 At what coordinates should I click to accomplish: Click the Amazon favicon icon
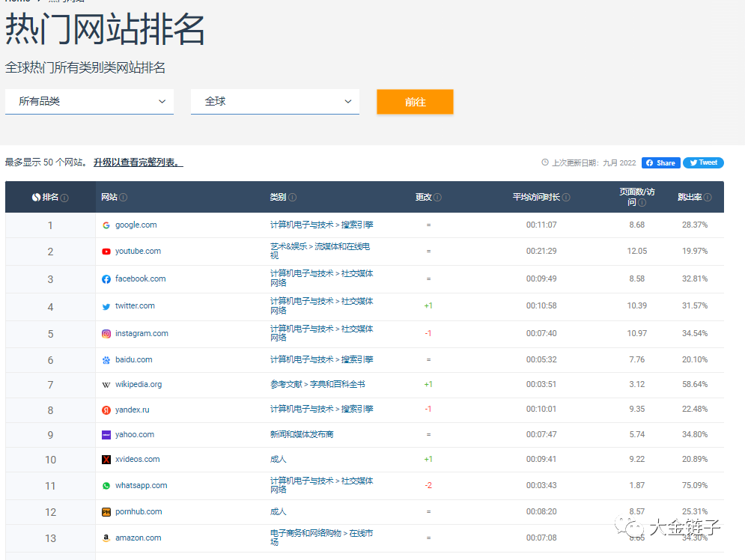106,538
